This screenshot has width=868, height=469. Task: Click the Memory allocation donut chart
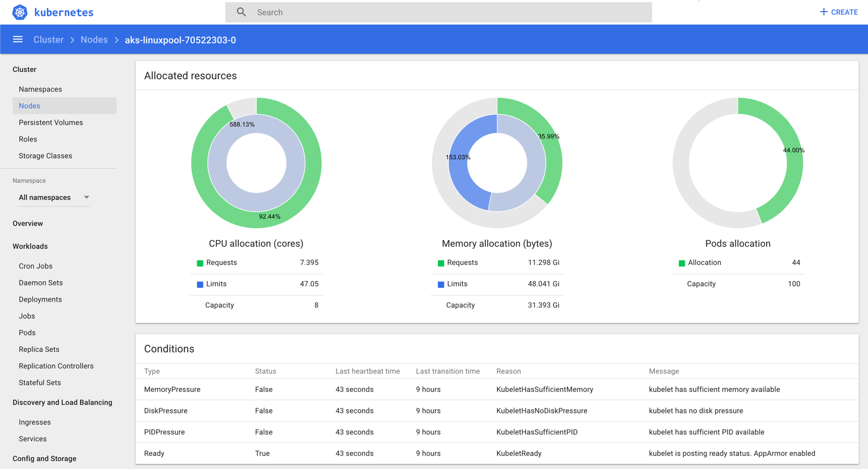497,104
